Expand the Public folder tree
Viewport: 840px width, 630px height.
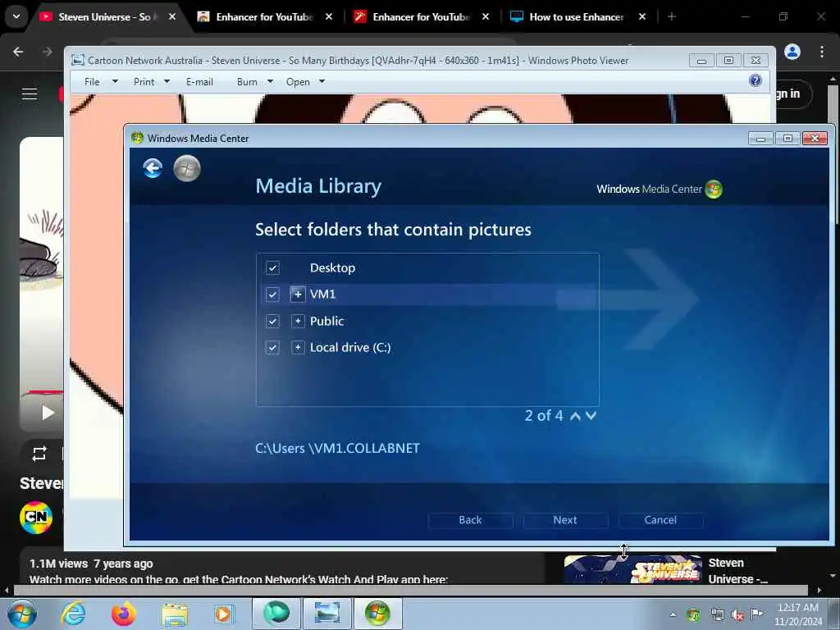(298, 321)
